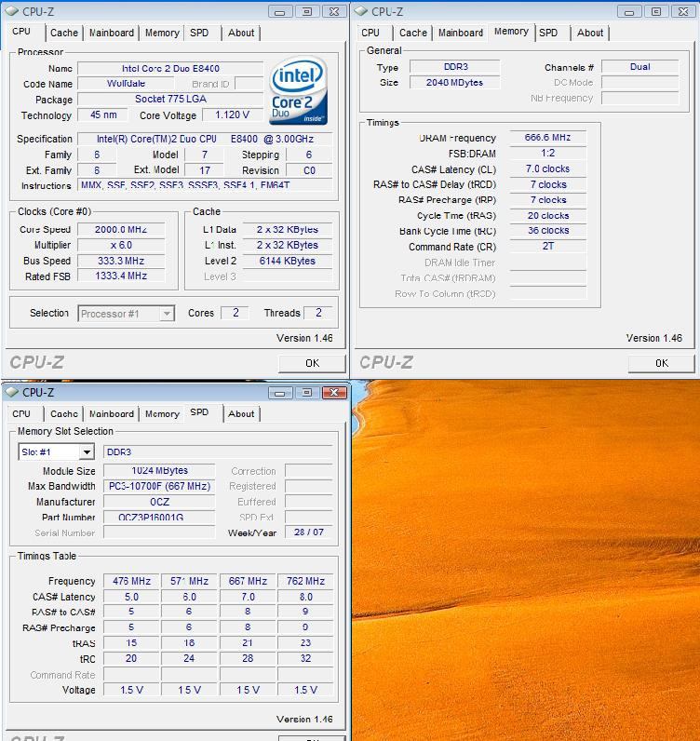This screenshot has height=741, width=700.
Task: Click Cycle Time tRAS value 20 clocks
Action: point(547,215)
